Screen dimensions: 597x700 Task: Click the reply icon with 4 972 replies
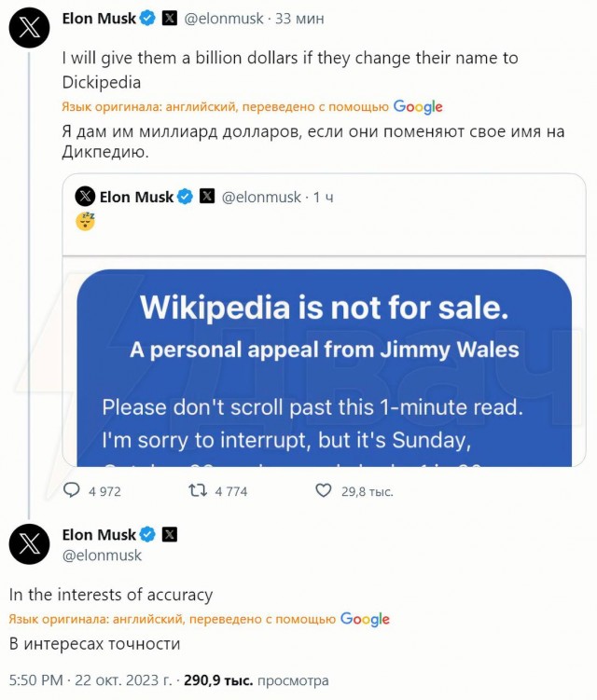click(x=72, y=490)
